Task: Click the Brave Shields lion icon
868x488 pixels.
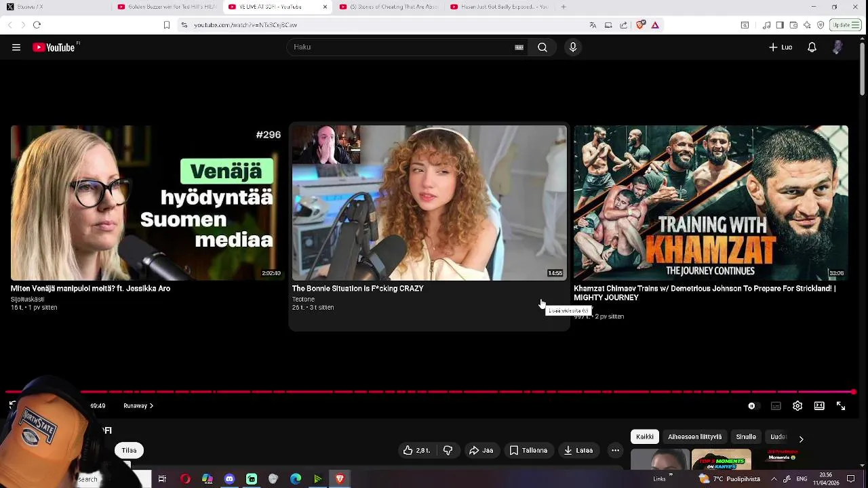Action: point(641,25)
